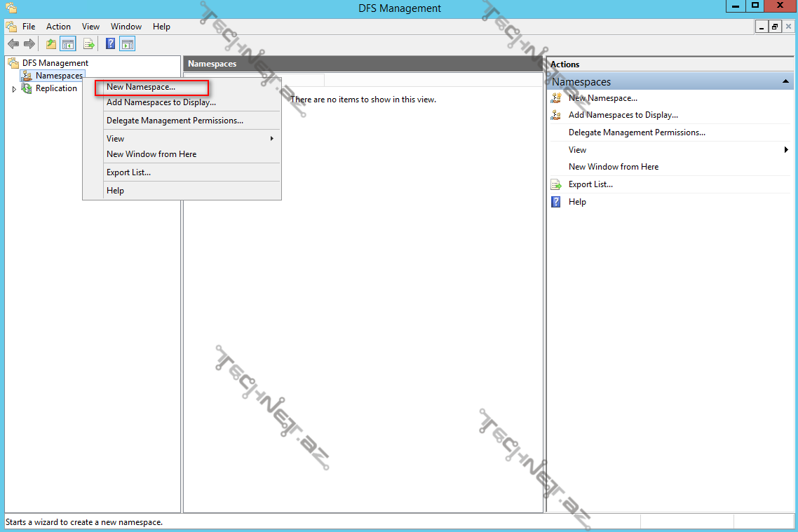Click the Forward arrow toolbar icon
The width and height of the screenshot is (798, 532).
(29, 44)
